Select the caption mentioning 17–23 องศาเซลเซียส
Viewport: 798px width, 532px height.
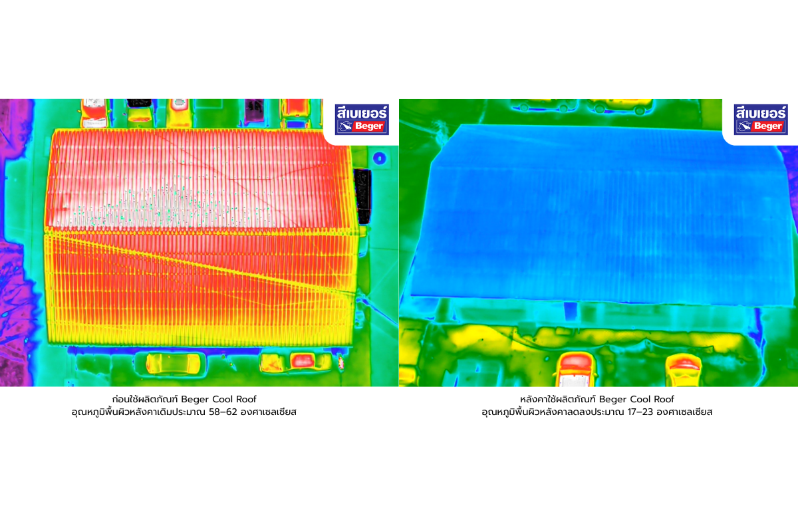597,412
